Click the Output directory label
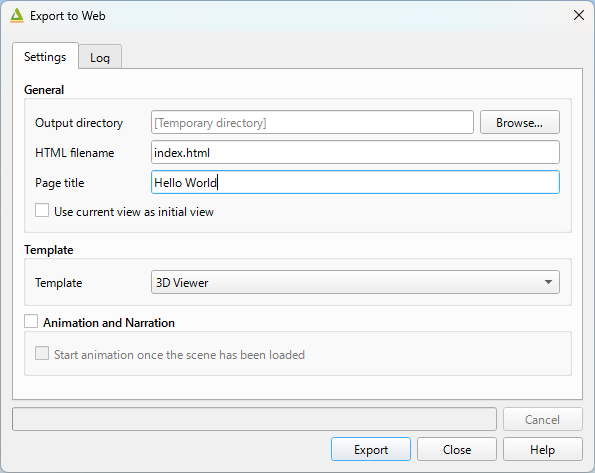595x473 pixels. 79,123
